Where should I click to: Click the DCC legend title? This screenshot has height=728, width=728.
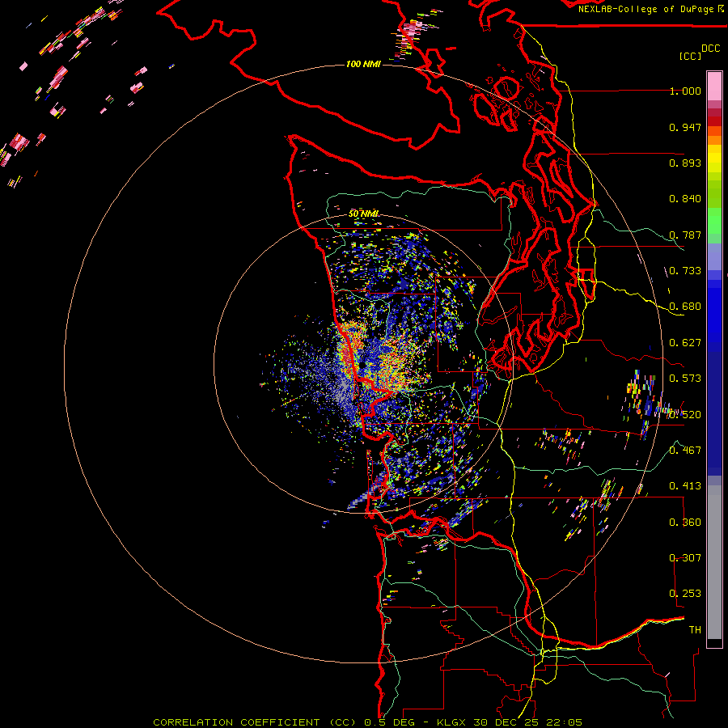tap(710, 49)
